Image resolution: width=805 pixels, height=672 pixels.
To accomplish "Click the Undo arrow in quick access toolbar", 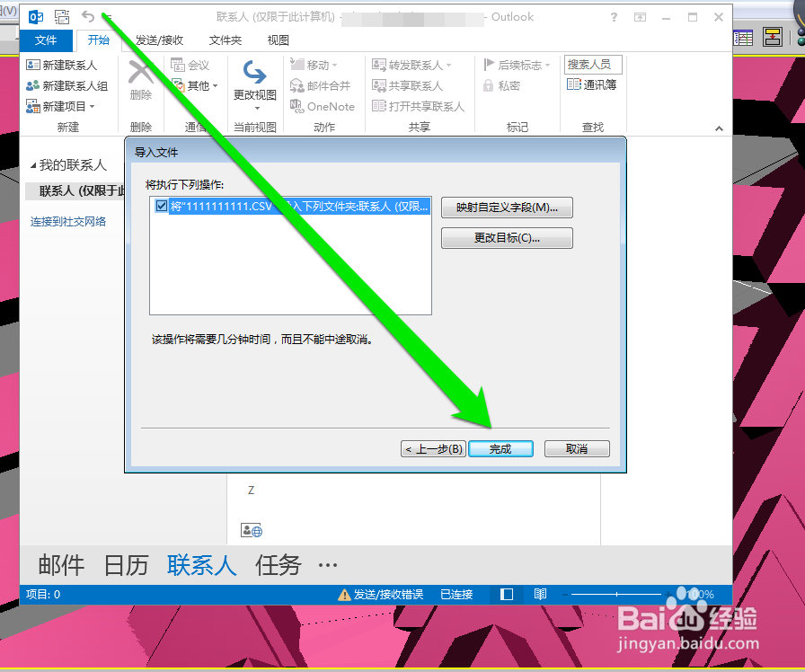I will tap(88, 16).
